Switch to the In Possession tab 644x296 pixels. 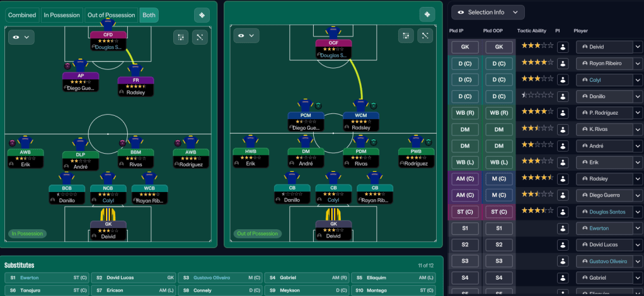[62, 15]
